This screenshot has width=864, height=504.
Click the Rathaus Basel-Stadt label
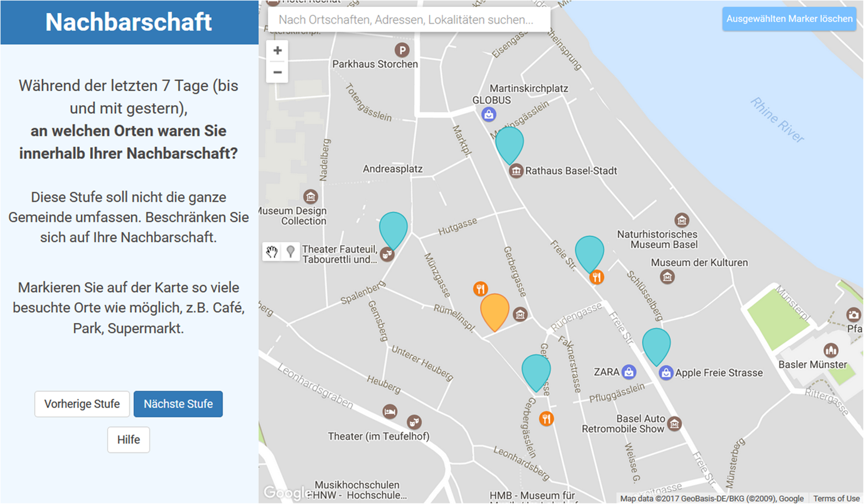tap(571, 171)
